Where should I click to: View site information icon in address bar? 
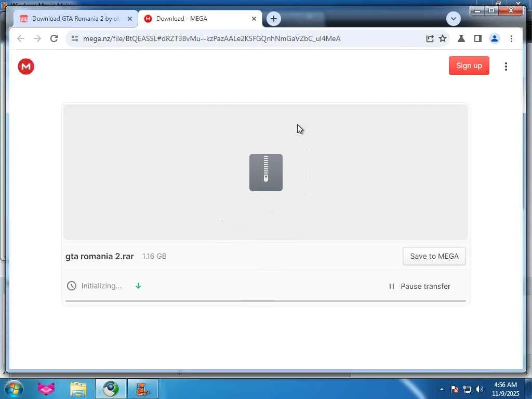coord(75,38)
